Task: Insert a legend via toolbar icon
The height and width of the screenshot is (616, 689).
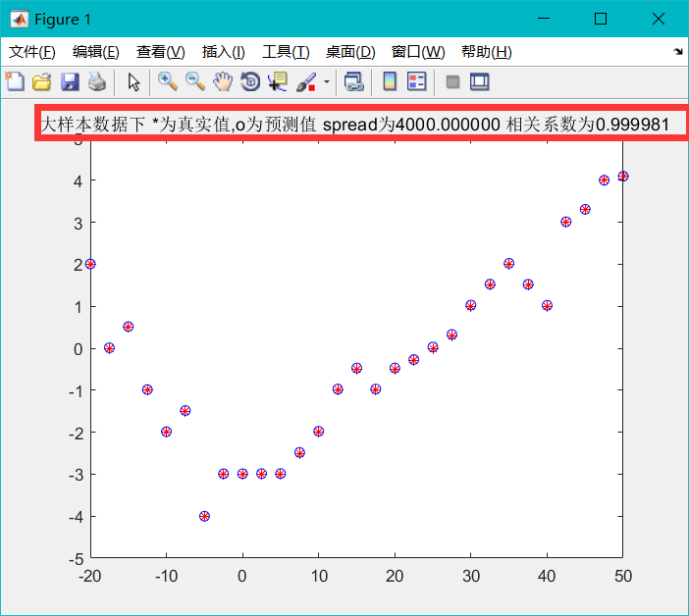Action: coord(416,81)
